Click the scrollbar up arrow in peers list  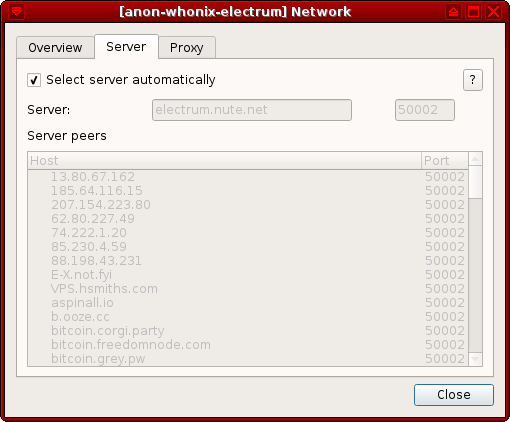pyautogui.click(x=475, y=159)
